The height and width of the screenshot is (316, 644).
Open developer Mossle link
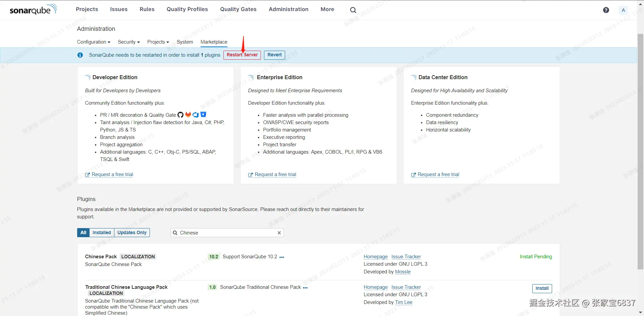(x=403, y=272)
